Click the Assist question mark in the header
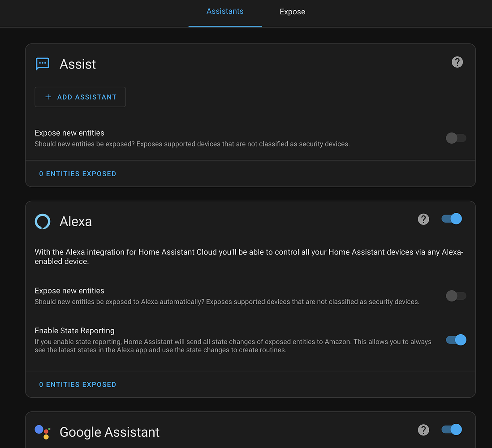Image resolution: width=492 pixels, height=448 pixels. tap(457, 62)
